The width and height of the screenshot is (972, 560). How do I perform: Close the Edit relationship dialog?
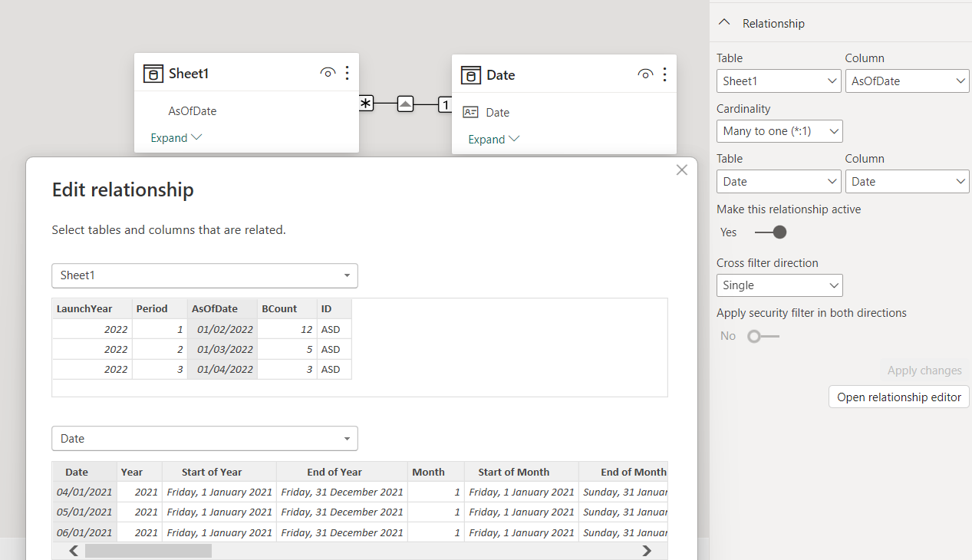coord(681,170)
